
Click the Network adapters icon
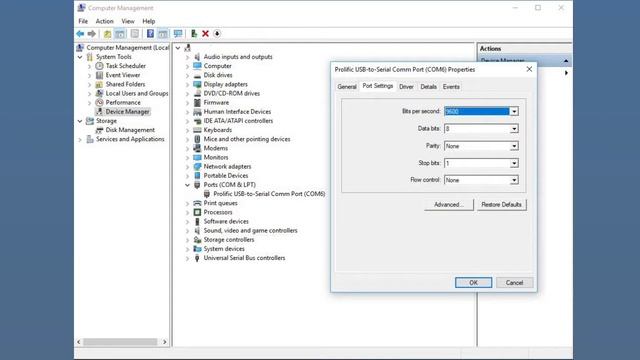pyautogui.click(x=197, y=167)
